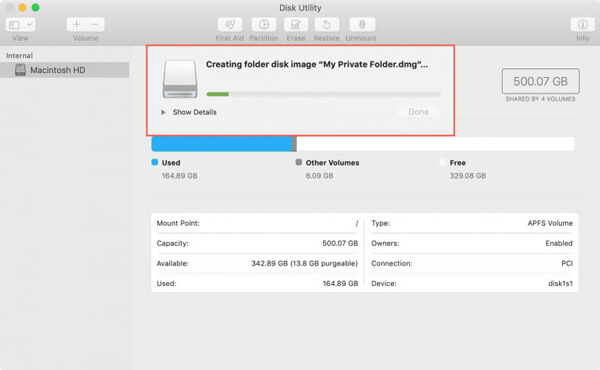
Task: Remove volume with minus button
Action: pyautogui.click(x=95, y=24)
